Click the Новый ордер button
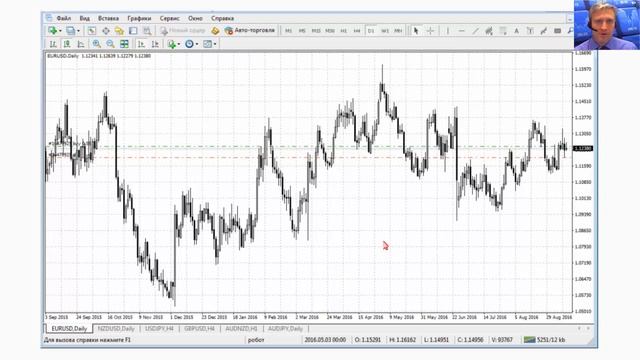The width and height of the screenshot is (640, 360). coord(182,31)
